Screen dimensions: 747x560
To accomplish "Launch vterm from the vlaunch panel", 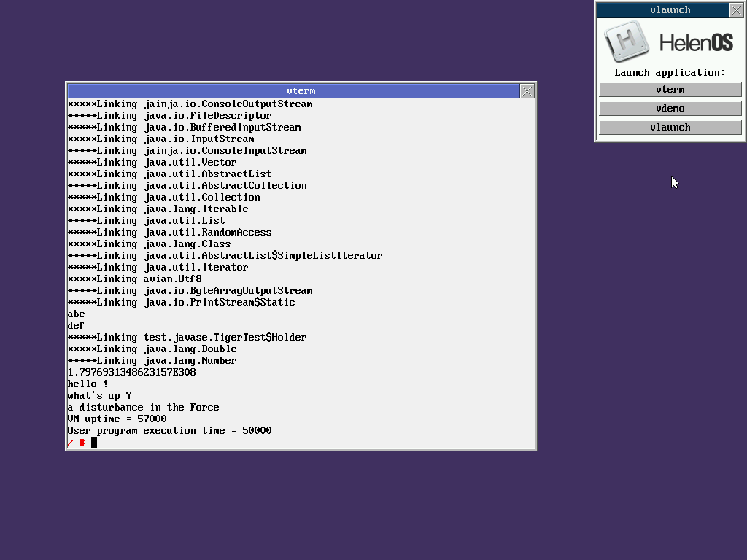I will click(670, 90).
